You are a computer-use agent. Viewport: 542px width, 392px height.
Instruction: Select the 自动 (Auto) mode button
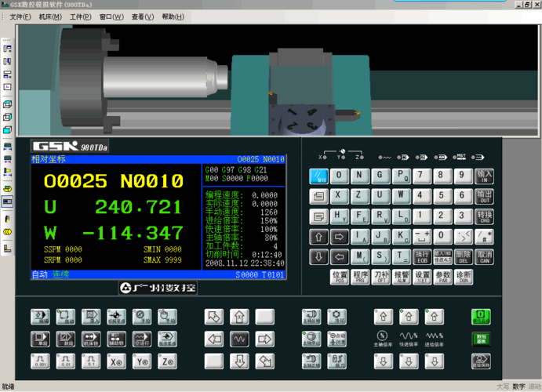(66, 317)
